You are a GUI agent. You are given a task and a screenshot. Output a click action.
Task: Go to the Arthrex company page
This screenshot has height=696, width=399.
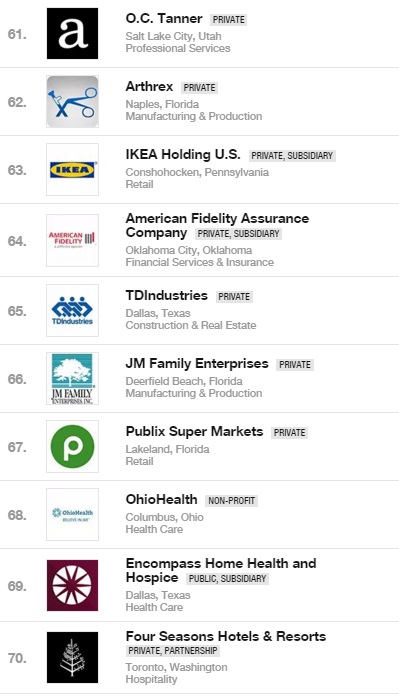pos(149,87)
